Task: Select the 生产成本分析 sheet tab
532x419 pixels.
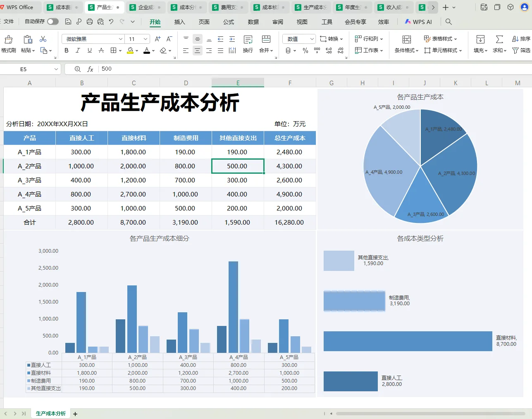Action: (50, 413)
